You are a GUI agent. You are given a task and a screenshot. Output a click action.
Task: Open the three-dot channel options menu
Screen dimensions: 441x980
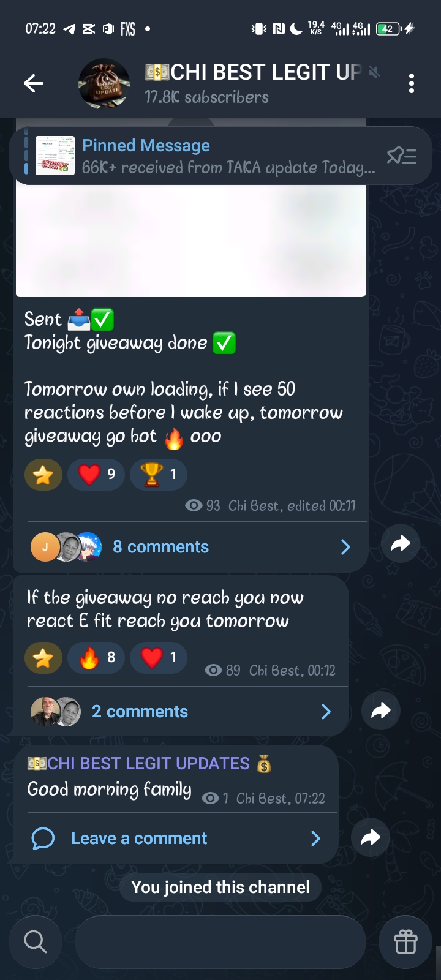tap(412, 83)
